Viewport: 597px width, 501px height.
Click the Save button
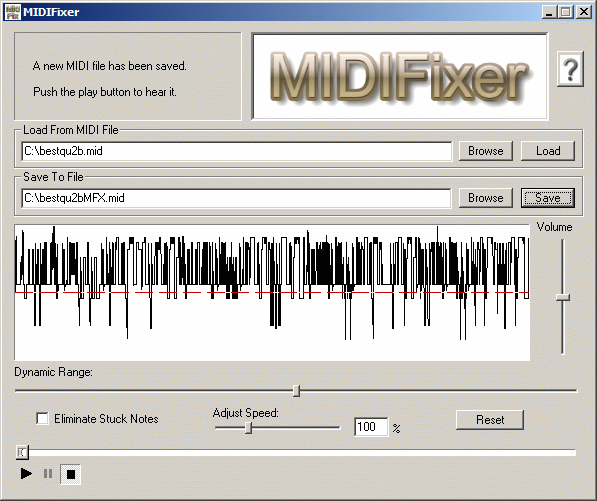click(x=548, y=198)
